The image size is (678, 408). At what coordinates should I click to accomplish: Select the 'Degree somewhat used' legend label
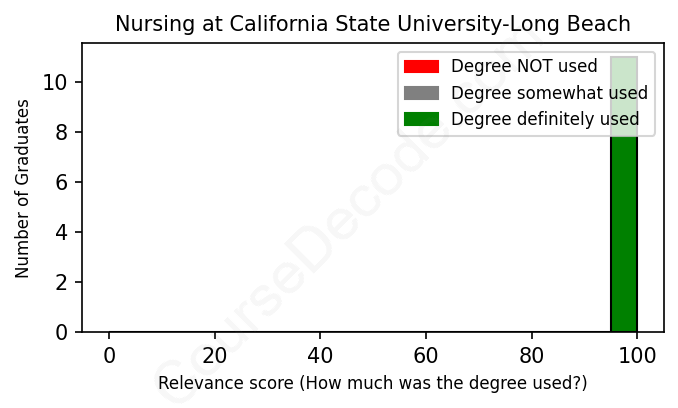pyautogui.click(x=549, y=93)
